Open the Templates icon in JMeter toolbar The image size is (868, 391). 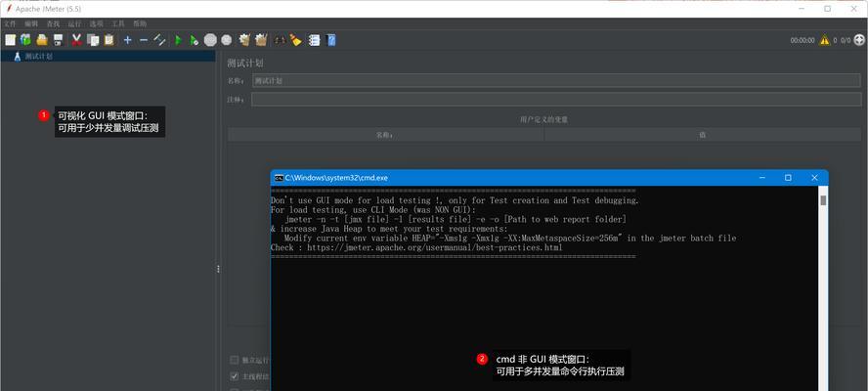[25, 40]
